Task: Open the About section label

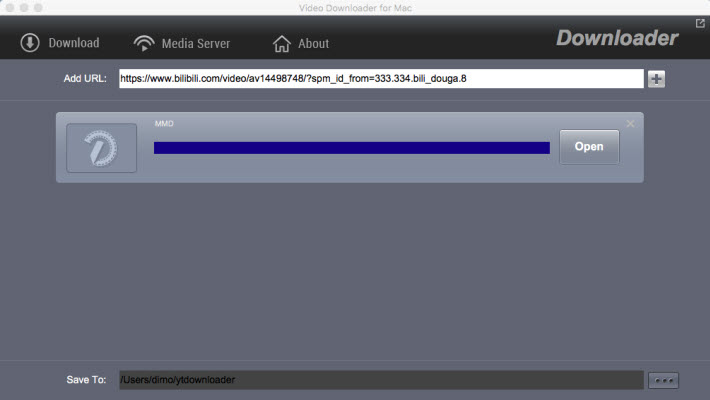Action: [x=313, y=43]
